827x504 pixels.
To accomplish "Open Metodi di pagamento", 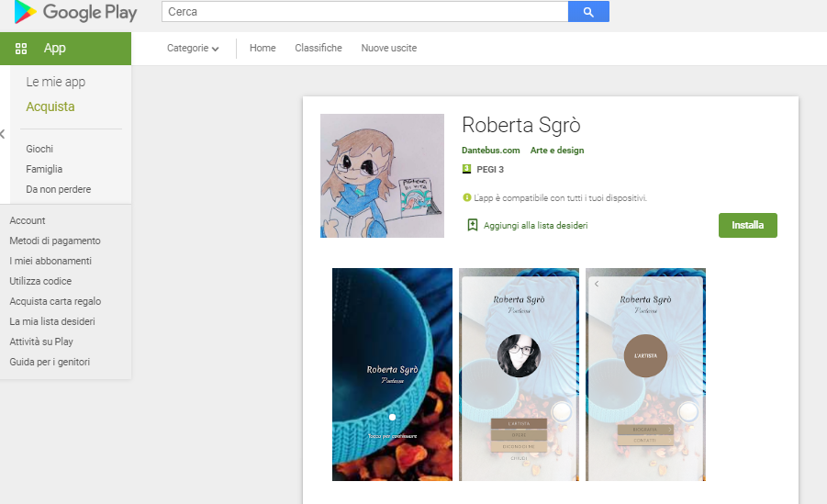I will pos(55,241).
